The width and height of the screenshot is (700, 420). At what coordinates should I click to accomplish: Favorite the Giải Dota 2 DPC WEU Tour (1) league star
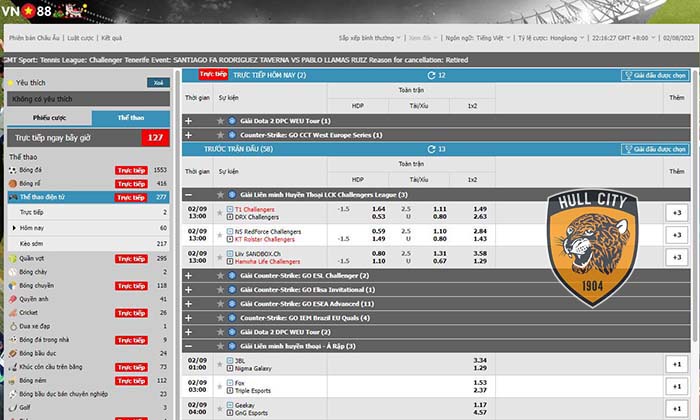coord(218,120)
